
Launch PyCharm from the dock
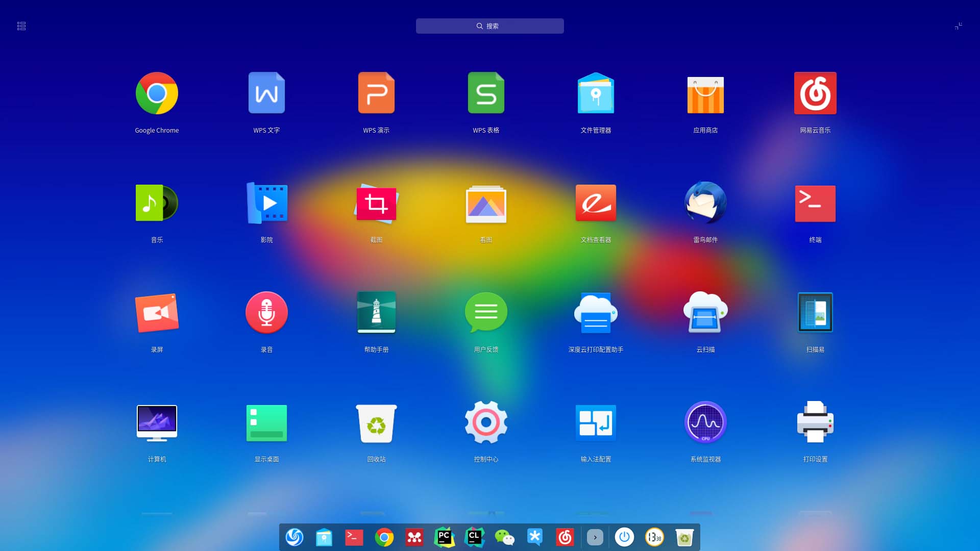pos(445,537)
